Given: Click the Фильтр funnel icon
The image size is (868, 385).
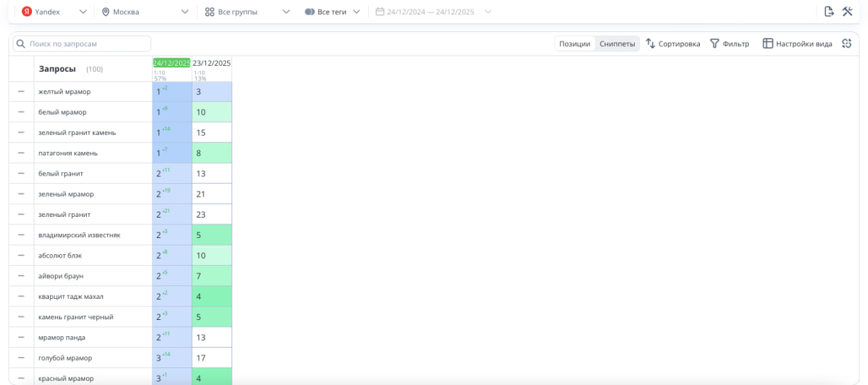Looking at the screenshot, I should pyautogui.click(x=714, y=43).
